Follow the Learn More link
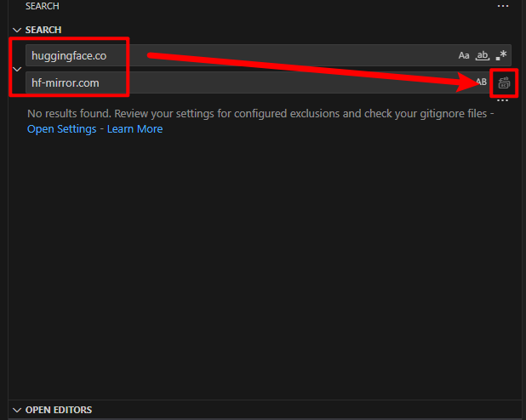This screenshot has width=526, height=420. point(134,129)
